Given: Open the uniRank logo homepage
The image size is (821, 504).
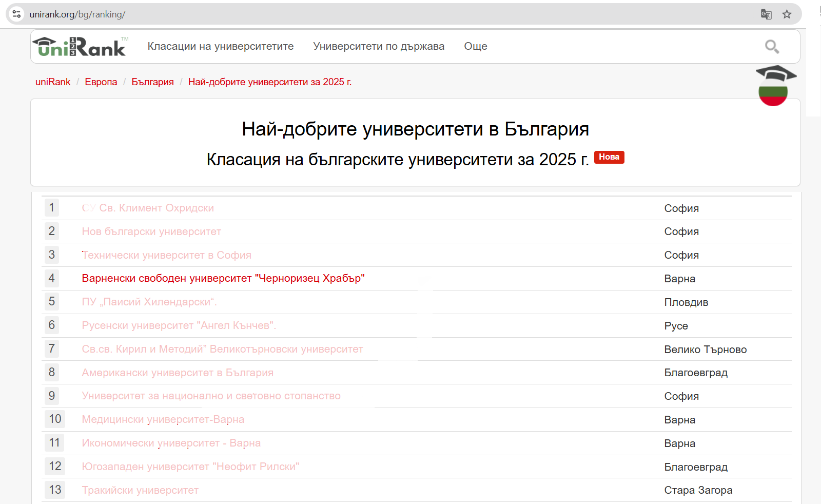Looking at the screenshot, I should 81,46.
